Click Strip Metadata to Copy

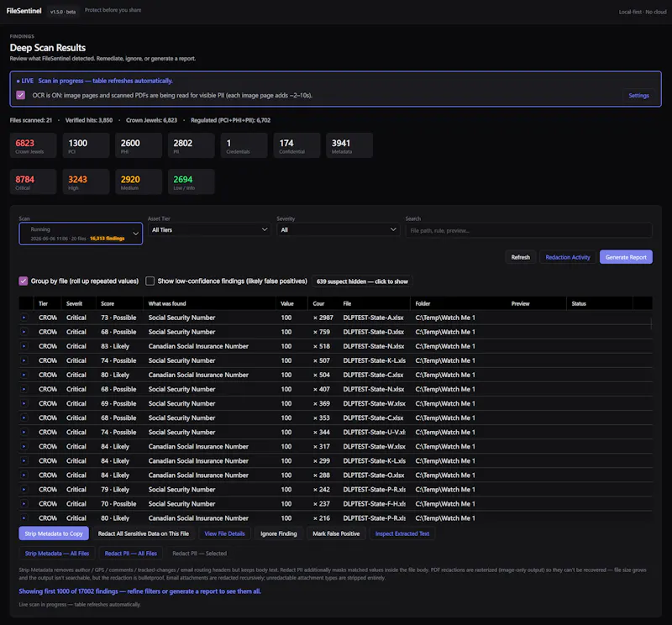[54, 533]
